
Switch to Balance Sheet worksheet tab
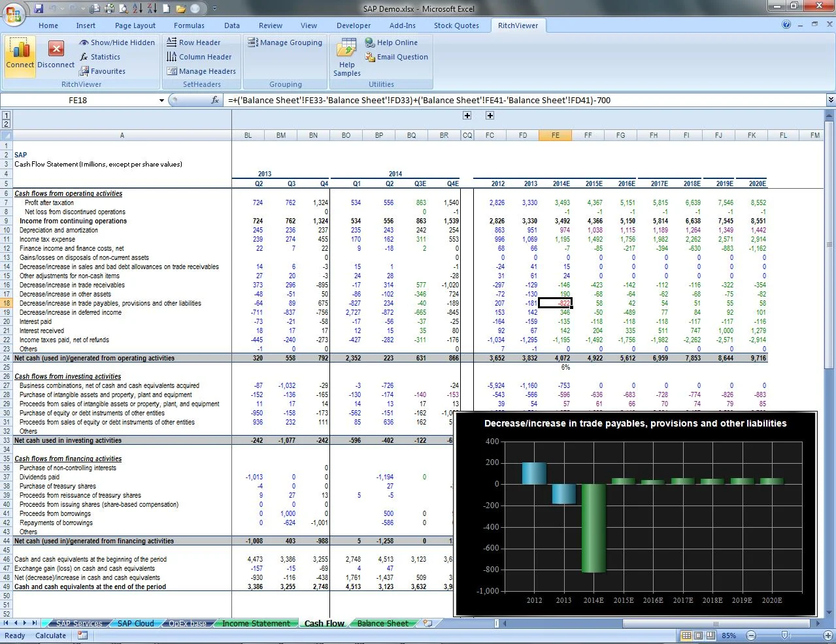tap(383, 623)
